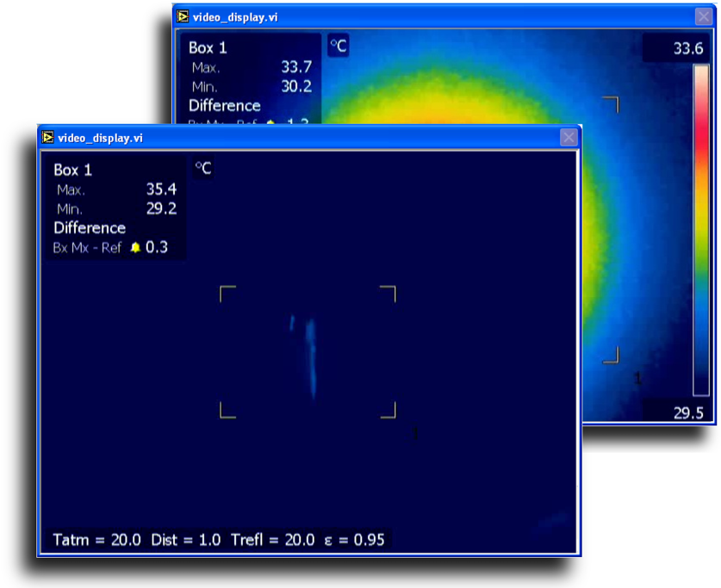721x588 pixels.
Task: Click the °C unit label in the back window
Action: pos(339,46)
